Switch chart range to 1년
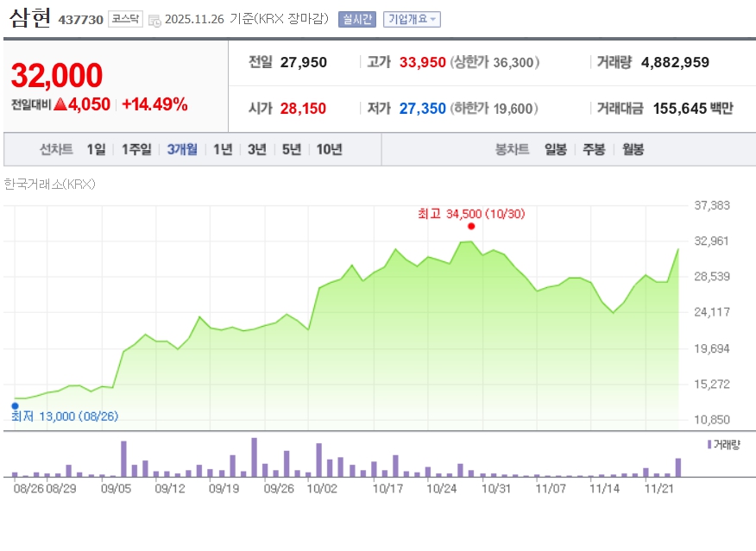Image resolution: width=756 pixels, height=551 pixels. click(x=223, y=149)
